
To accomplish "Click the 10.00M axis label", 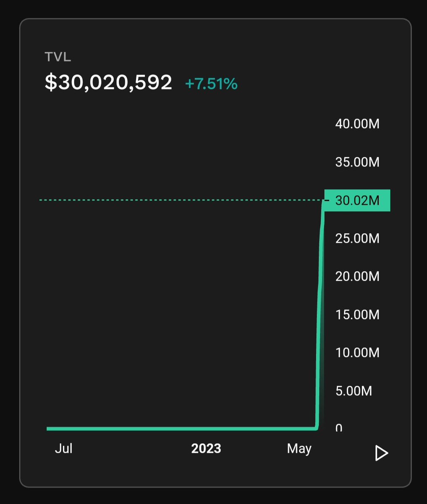I will (x=357, y=353).
